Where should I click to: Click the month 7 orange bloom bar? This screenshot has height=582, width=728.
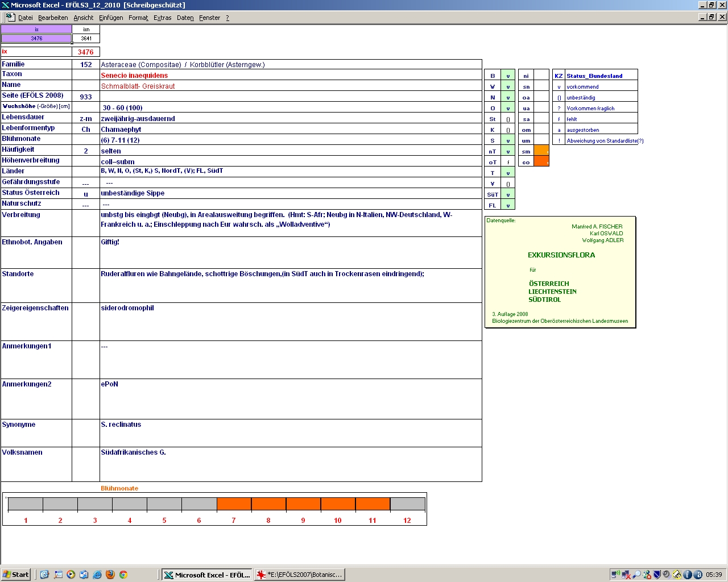pos(234,504)
